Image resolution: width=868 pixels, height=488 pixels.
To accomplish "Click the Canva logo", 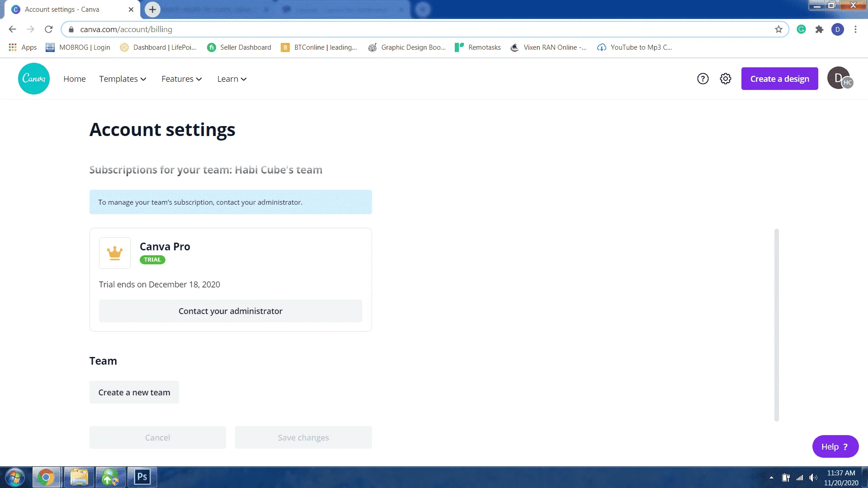I will (34, 79).
